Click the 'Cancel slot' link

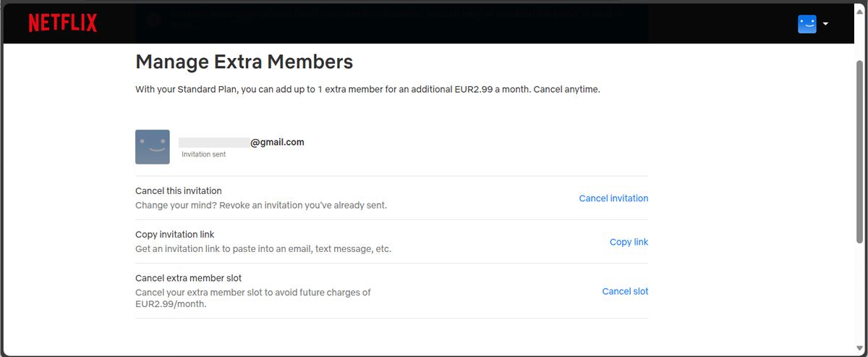coord(625,291)
